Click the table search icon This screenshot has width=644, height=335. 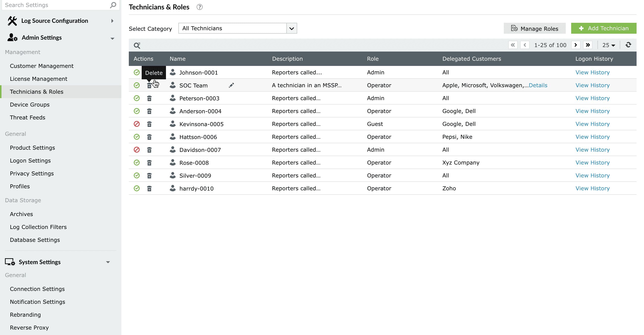(x=137, y=45)
